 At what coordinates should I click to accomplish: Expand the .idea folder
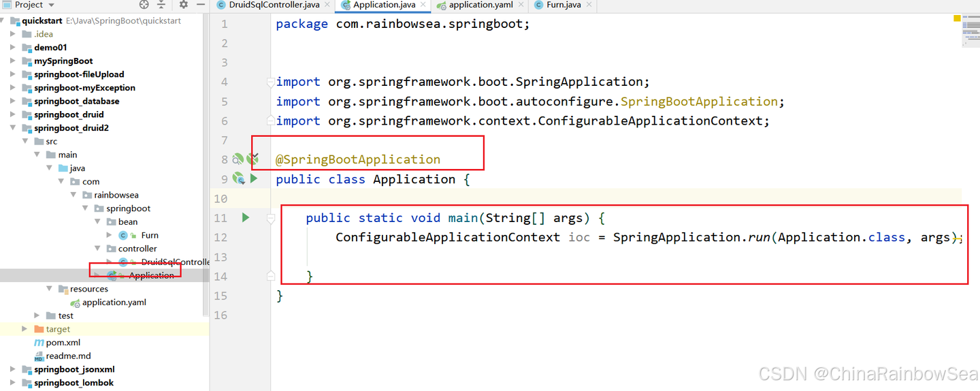click(x=13, y=34)
